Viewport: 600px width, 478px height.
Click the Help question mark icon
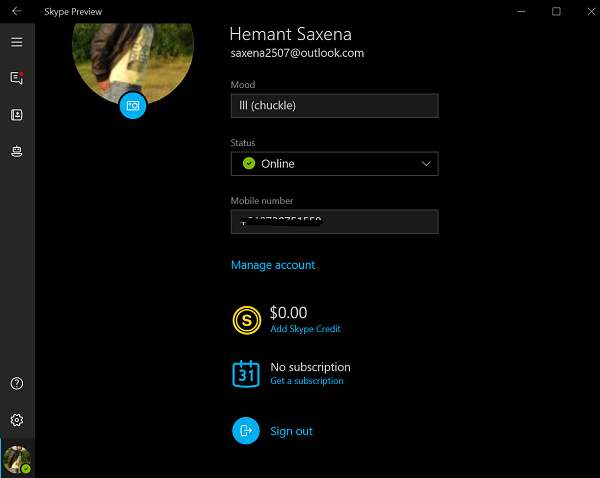pyautogui.click(x=17, y=384)
